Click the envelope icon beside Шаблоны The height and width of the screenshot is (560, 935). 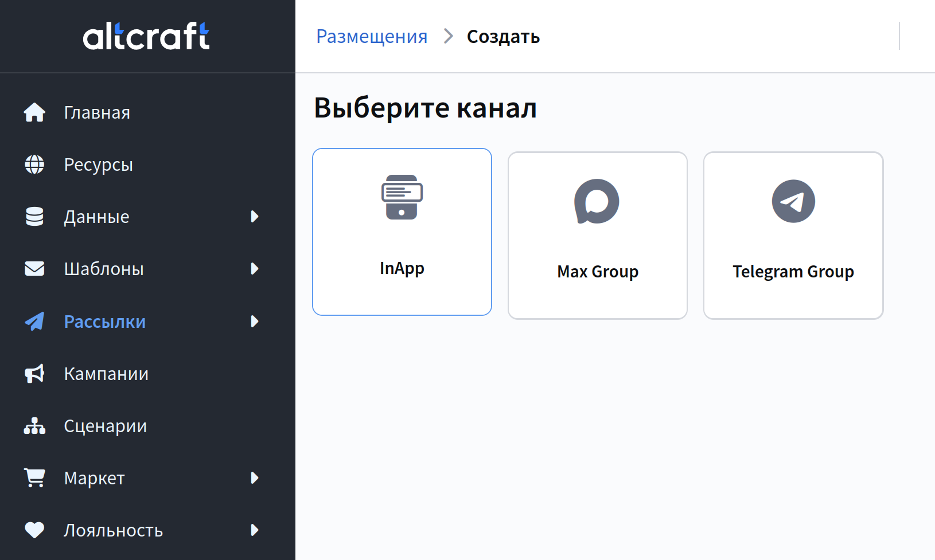34,269
